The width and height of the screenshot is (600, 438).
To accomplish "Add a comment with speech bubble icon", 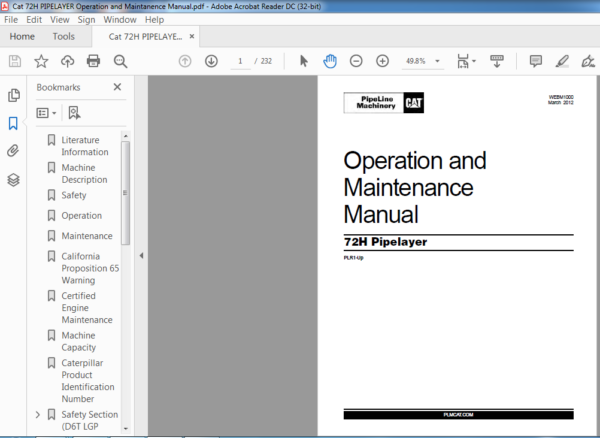I will click(x=536, y=61).
